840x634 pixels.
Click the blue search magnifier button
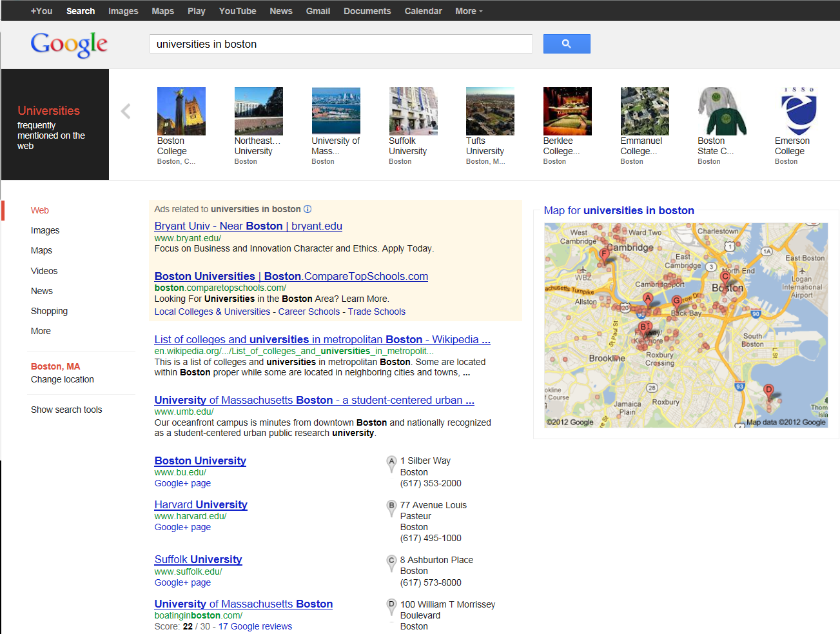(567, 44)
